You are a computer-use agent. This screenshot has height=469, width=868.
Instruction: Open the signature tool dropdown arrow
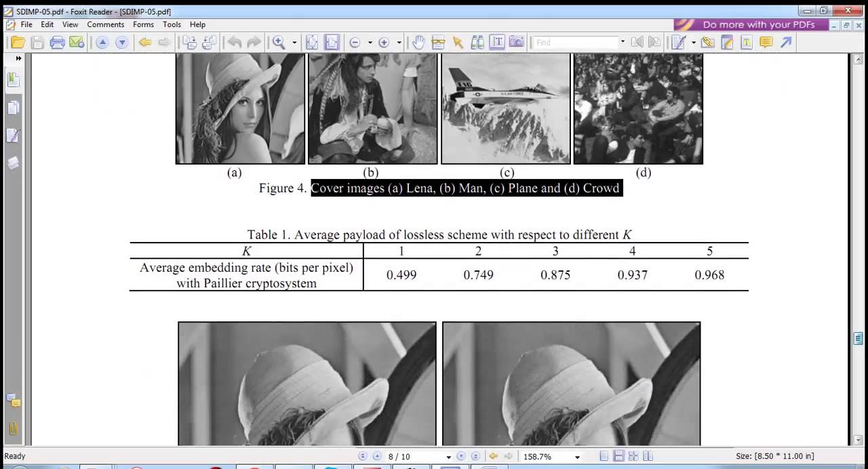click(x=694, y=43)
